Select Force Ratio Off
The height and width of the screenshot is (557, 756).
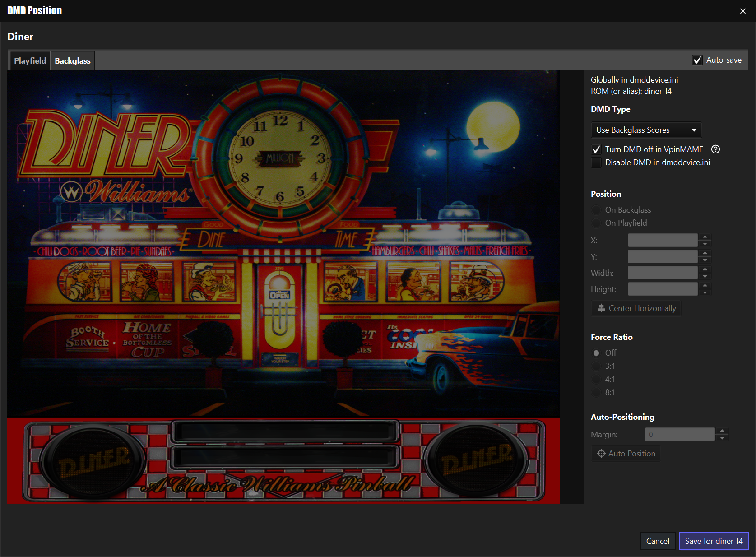click(x=596, y=353)
